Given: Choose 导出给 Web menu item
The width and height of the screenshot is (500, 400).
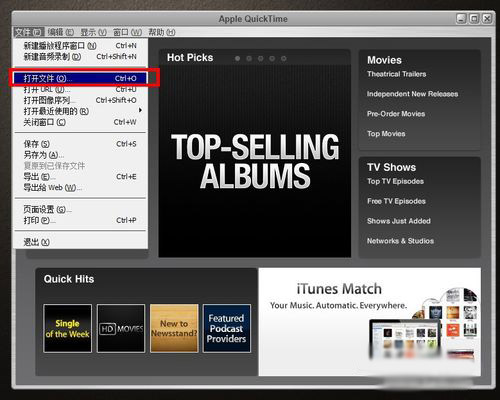Looking at the screenshot, I should coord(80,188).
